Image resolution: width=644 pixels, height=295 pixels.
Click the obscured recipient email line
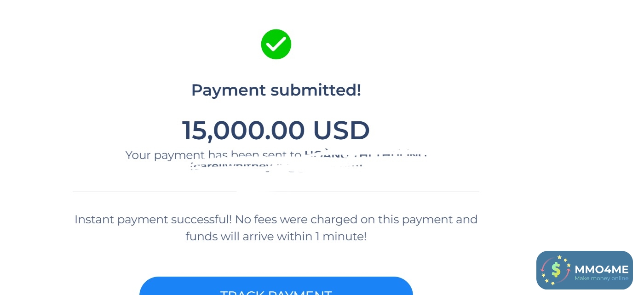[x=276, y=166]
